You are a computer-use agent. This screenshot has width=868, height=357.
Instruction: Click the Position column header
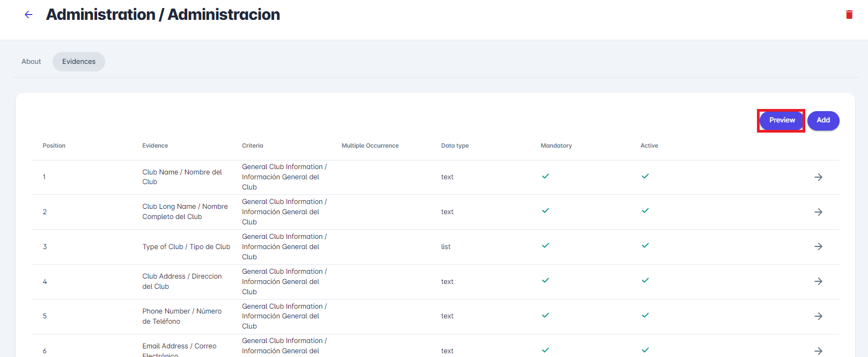pyautogui.click(x=54, y=145)
